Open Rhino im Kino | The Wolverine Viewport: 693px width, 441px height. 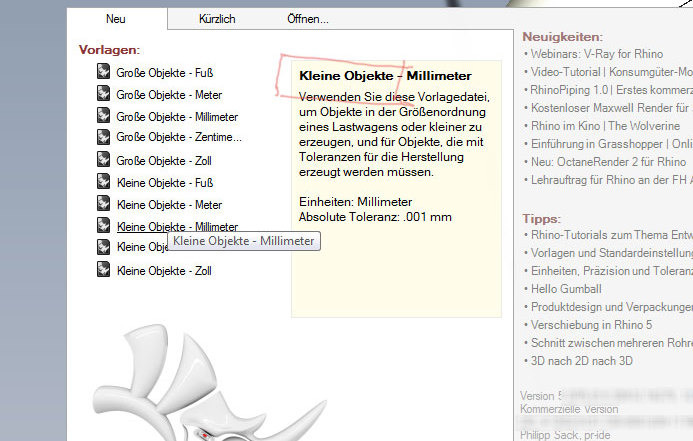pos(605,126)
